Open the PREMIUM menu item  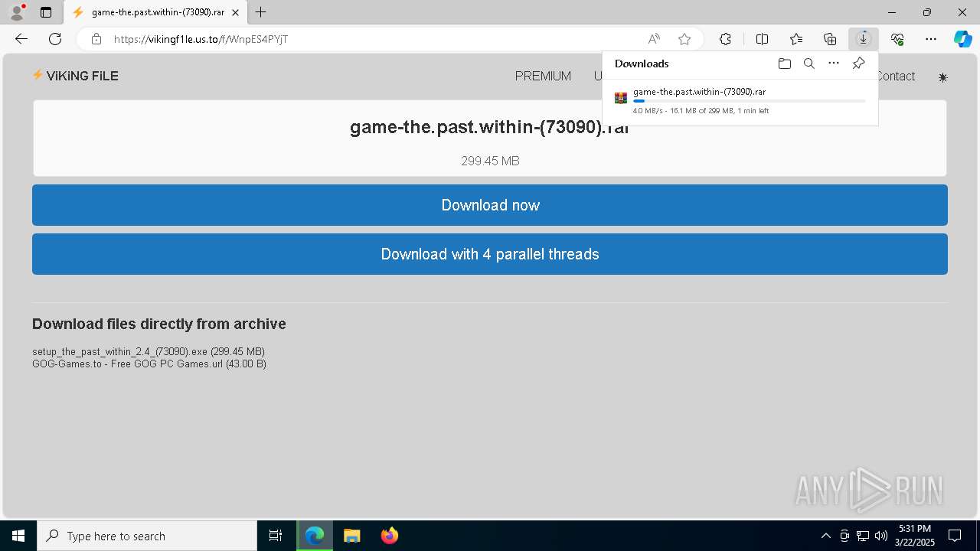[543, 76]
